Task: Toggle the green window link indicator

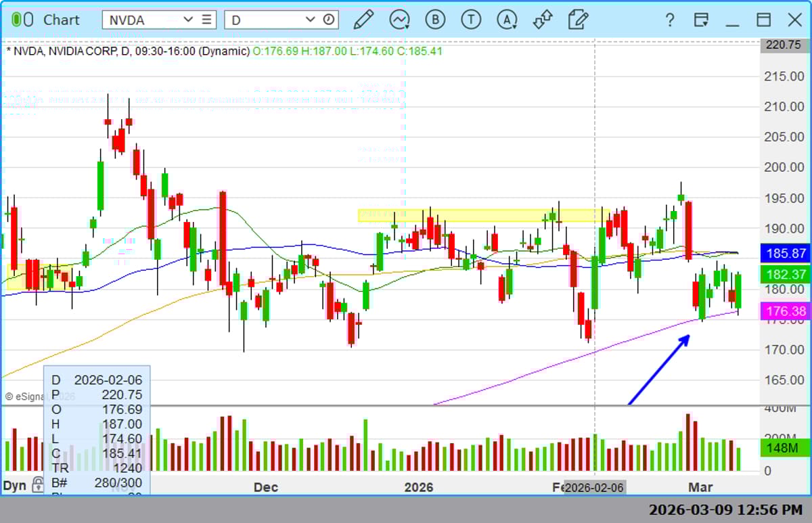Action: tap(22, 20)
